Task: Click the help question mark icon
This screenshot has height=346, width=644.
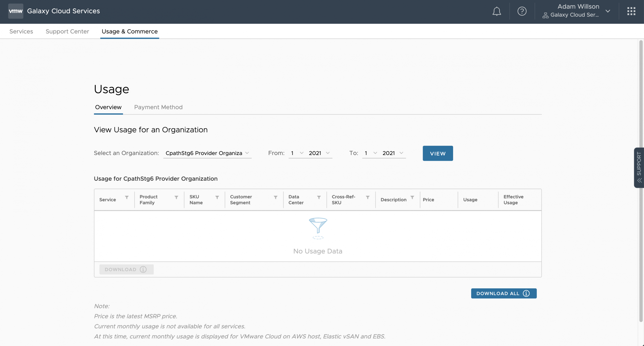Action: click(522, 11)
